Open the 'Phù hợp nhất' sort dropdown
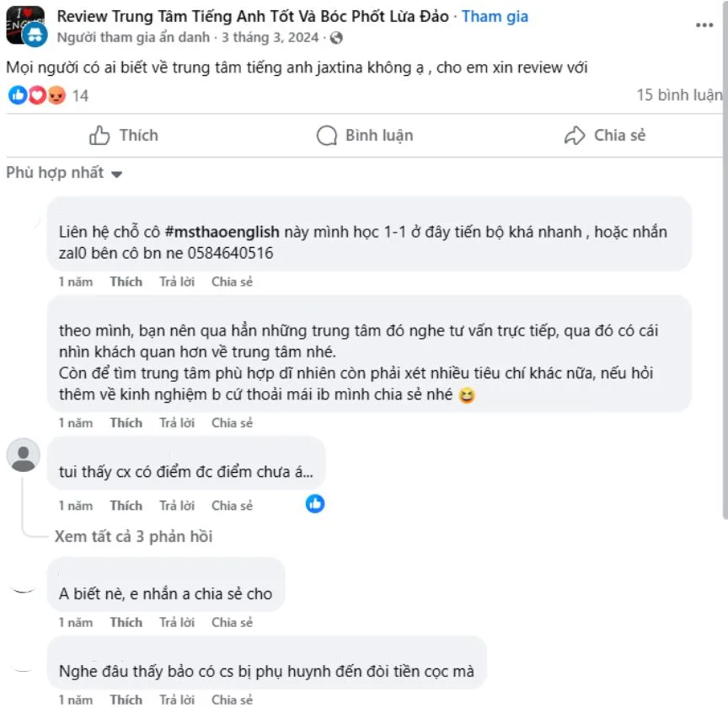This screenshot has width=728, height=708. [64, 172]
